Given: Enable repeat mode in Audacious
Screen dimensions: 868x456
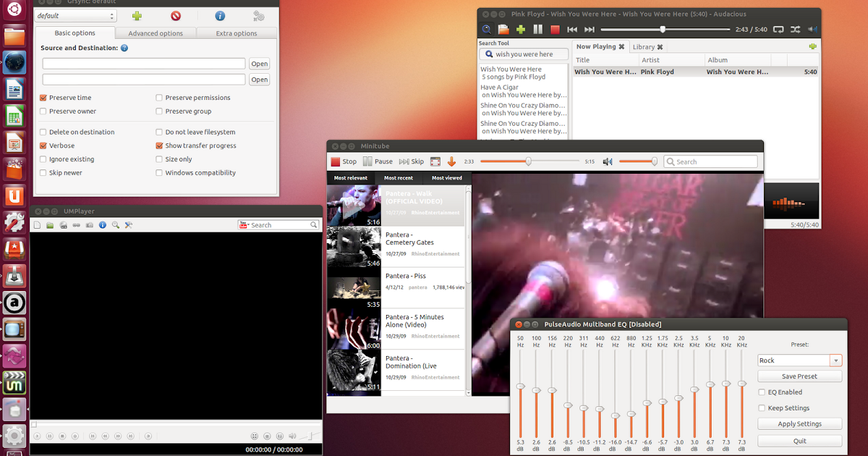Looking at the screenshot, I should pyautogui.click(x=780, y=29).
